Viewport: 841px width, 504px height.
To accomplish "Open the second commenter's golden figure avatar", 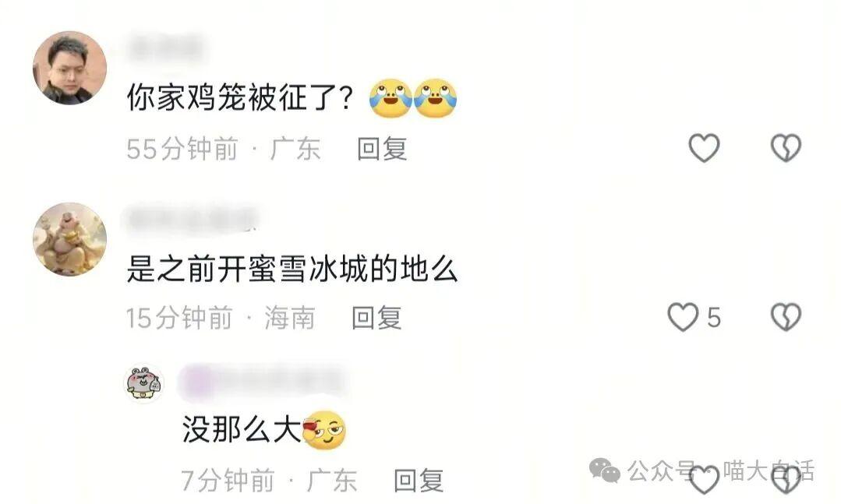I will (x=69, y=239).
